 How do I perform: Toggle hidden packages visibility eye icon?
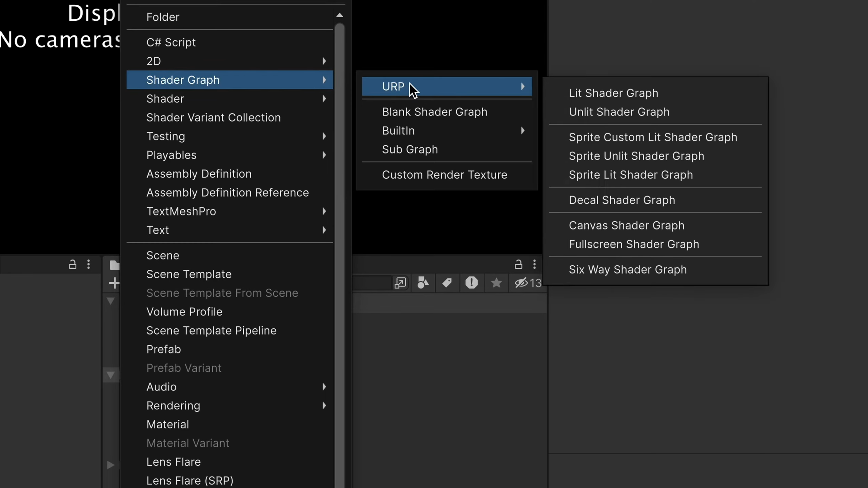pyautogui.click(x=521, y=283)
